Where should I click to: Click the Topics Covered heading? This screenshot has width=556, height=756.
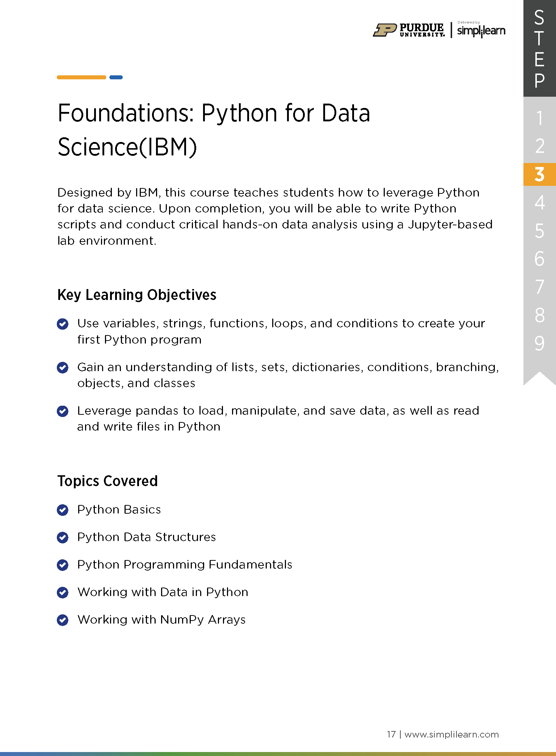[x=108, y=481]
